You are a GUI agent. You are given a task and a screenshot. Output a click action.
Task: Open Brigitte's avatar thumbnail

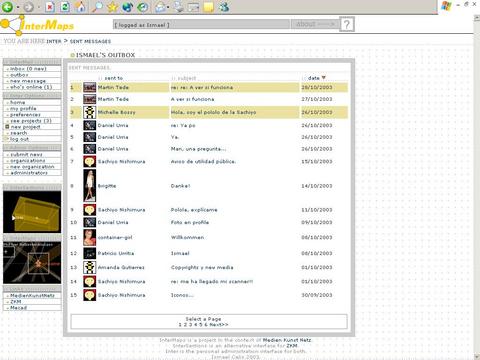[x=89, y=185]
